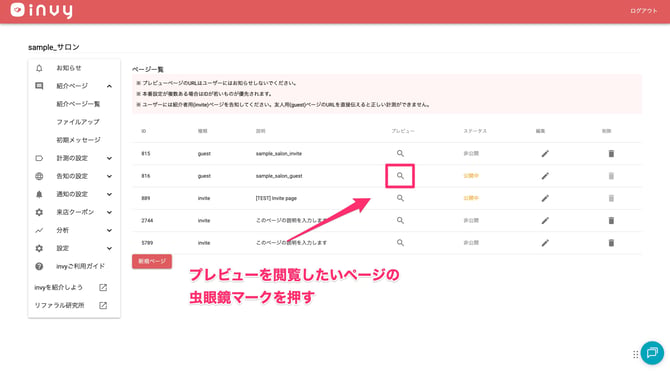Click pencil icon for page 889

(545, 198)
